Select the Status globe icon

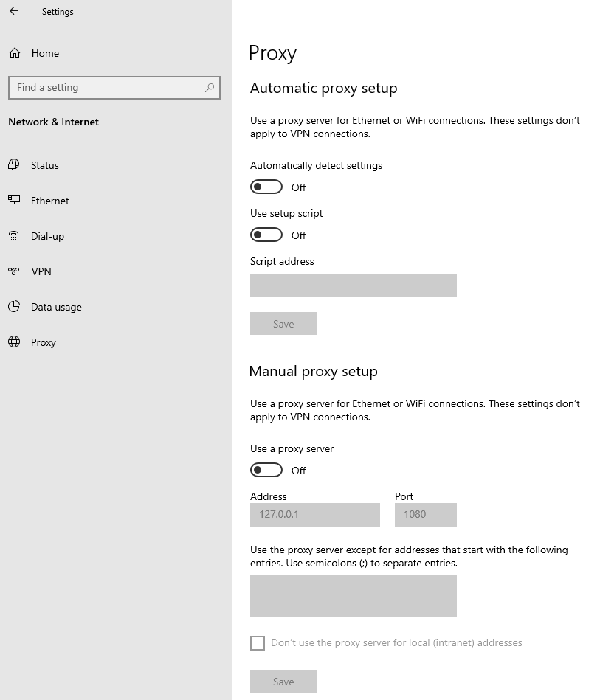click(14, 165)
